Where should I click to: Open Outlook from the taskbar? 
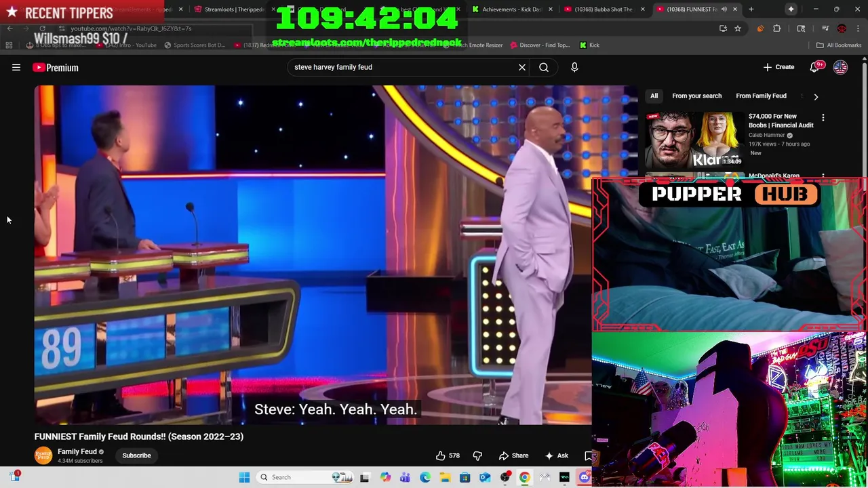coord(485,477)
